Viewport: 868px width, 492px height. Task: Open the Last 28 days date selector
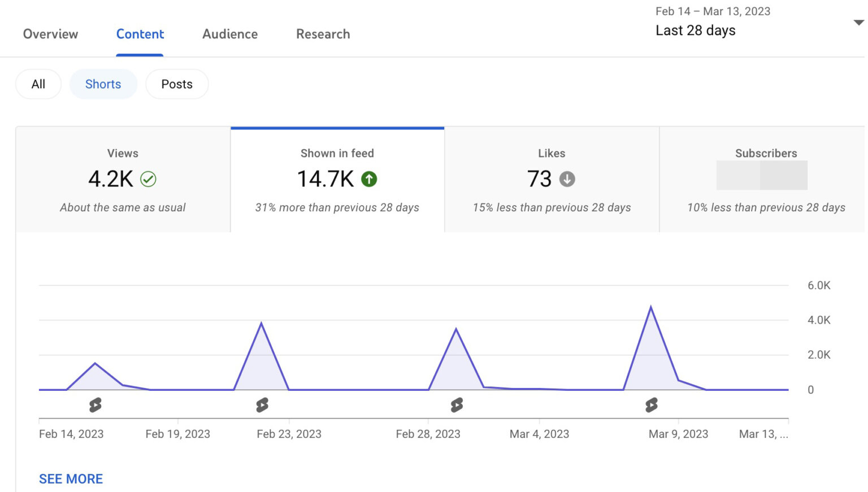click(696, 30)
